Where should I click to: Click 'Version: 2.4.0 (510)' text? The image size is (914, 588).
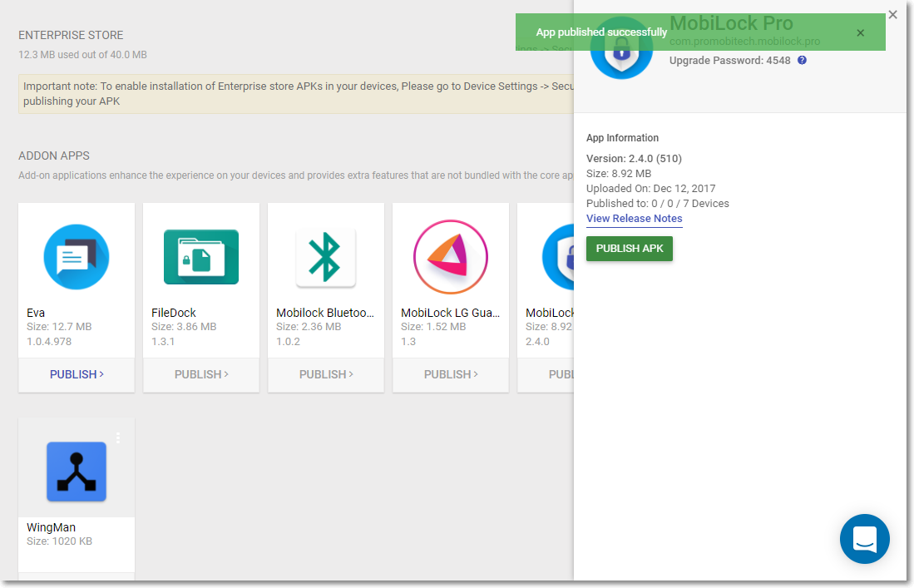click(634, 159)
